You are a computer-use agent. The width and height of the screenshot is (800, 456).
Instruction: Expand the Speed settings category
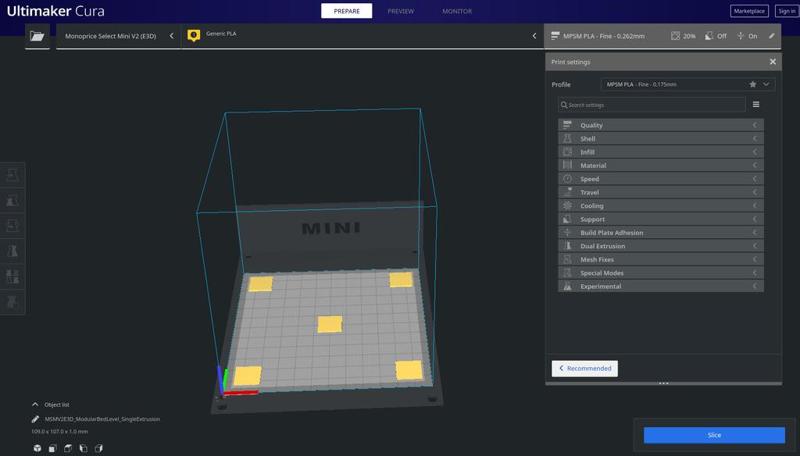tap(661, 179)
